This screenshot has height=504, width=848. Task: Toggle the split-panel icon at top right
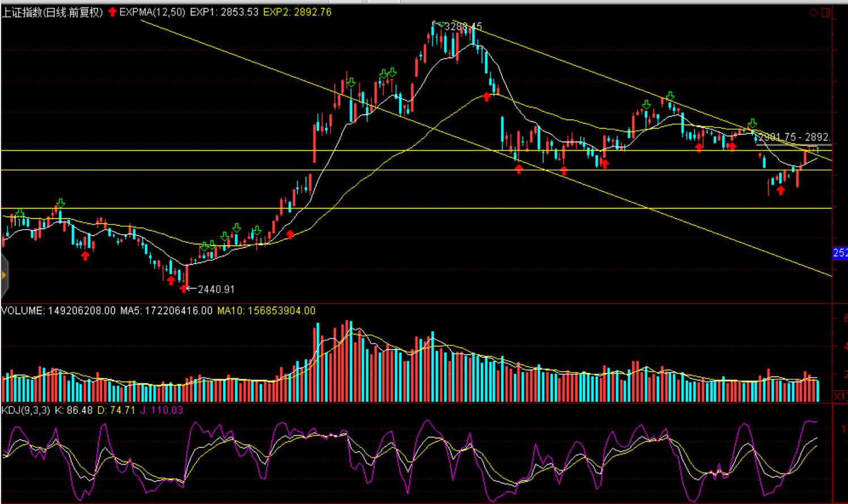(x=826, y=12)
